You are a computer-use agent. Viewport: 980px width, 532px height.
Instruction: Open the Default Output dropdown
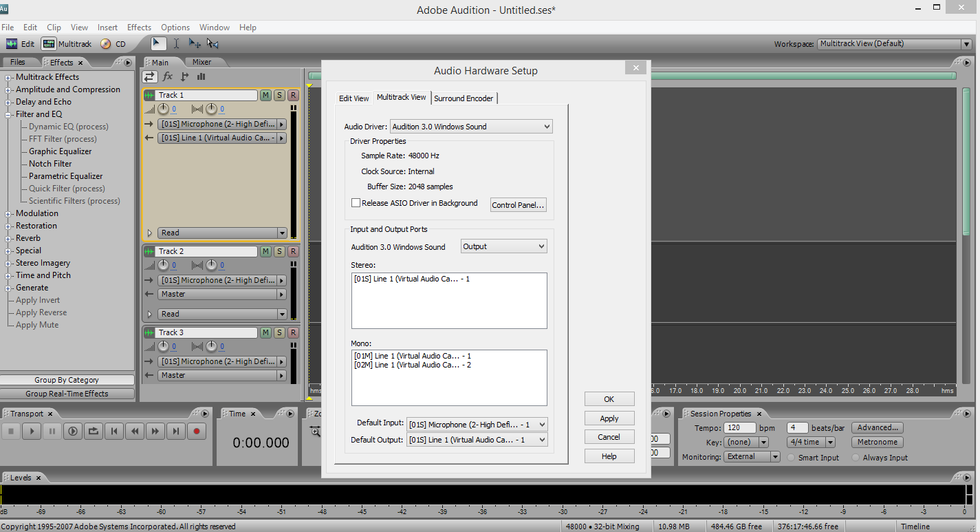coord(477,440)
